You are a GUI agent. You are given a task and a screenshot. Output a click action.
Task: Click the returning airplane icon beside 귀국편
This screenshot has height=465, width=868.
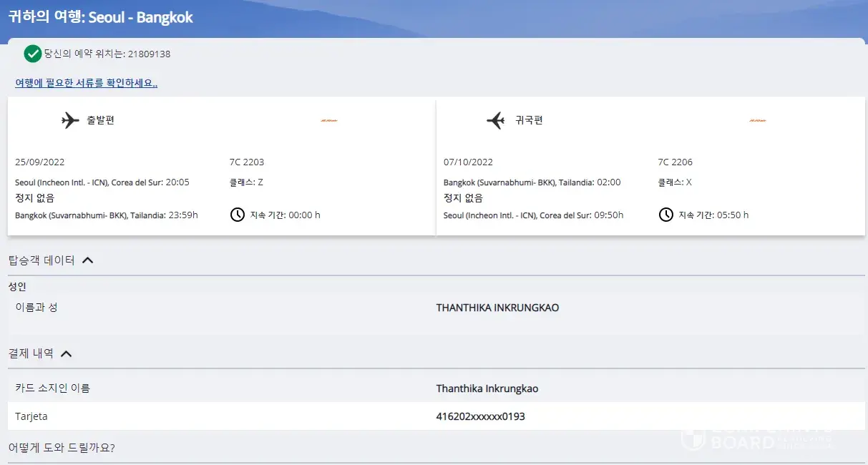coord(495,120)
